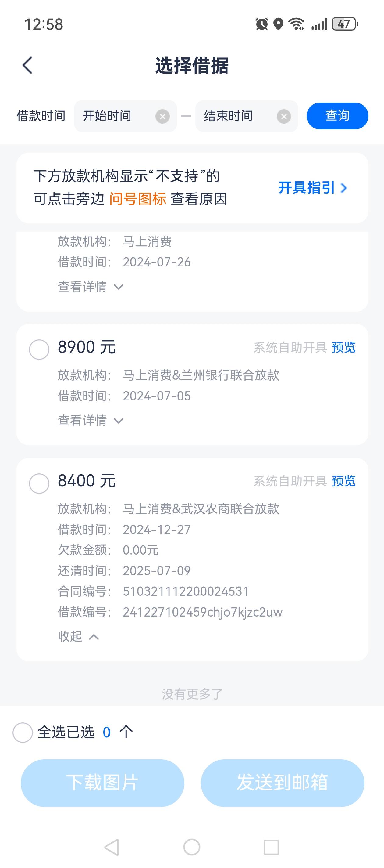Viewport: 384px width, 868px height.
Task: Tap the recent apps square icon
Action: (x=271, y=847)
